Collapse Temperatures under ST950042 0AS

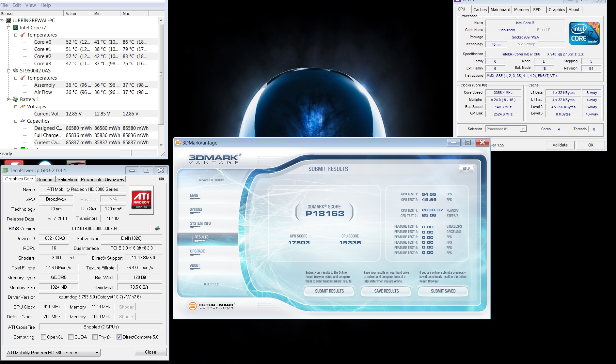pyautogui.click(x=16, y=78)
